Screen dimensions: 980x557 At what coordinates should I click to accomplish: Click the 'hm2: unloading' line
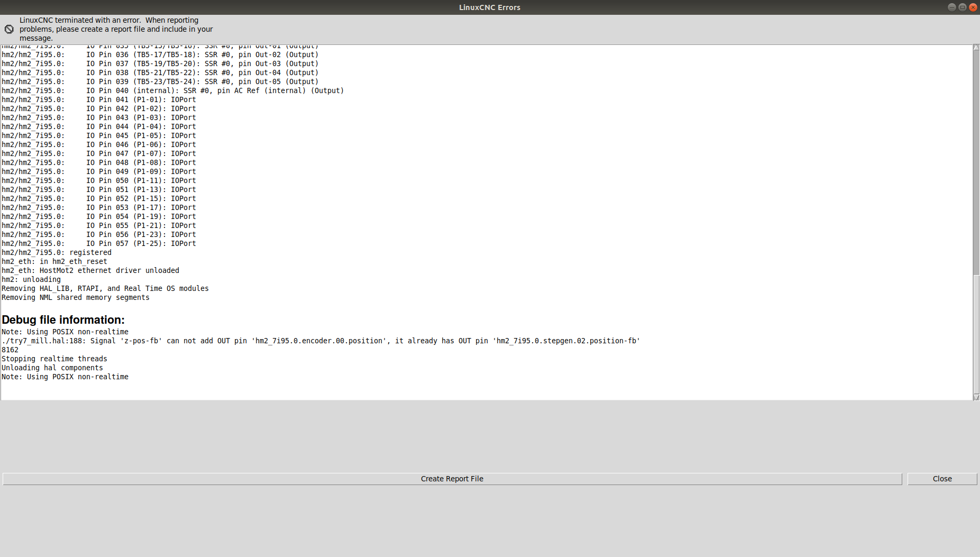coord(31,279)
